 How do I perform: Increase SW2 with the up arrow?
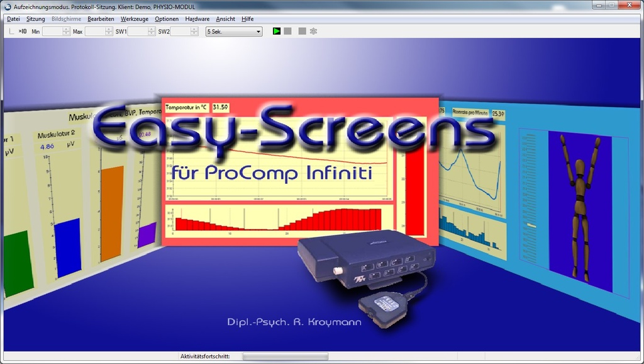tap(194, 29)
